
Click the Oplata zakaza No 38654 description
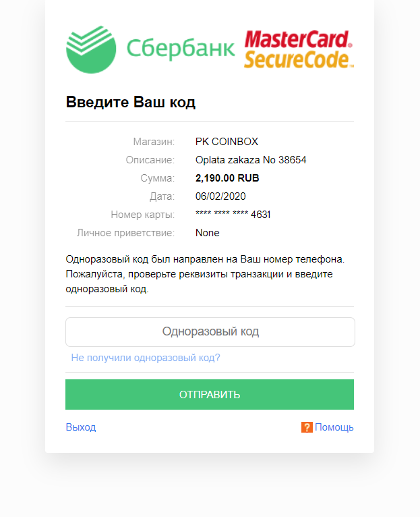point(251,160)
